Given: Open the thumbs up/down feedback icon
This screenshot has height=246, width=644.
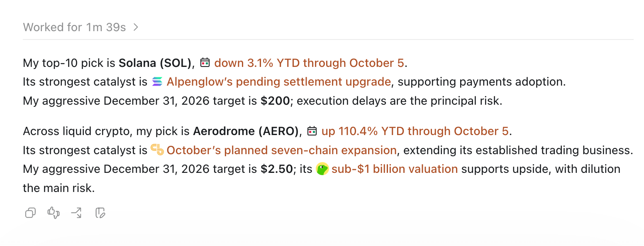Looking at the screenshot, I should pos(54,213).
